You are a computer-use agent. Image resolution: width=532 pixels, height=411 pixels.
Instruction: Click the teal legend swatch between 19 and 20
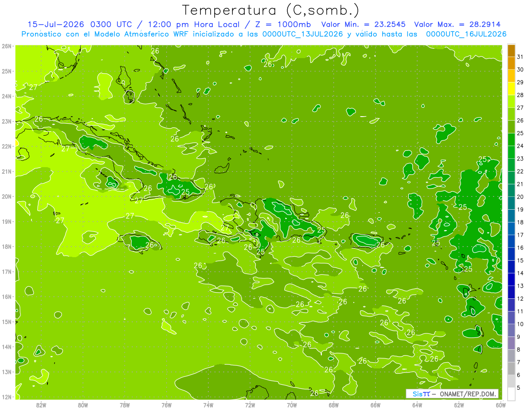click(512, 203)
